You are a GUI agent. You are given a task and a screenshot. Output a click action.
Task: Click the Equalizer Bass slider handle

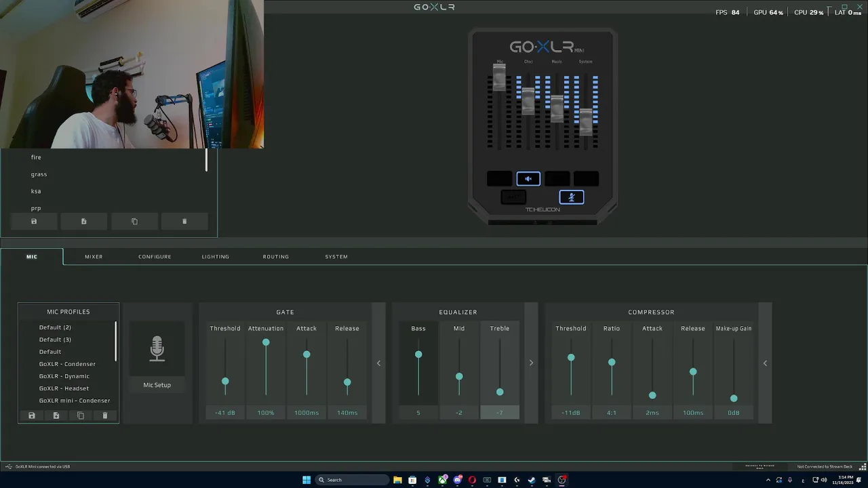(x=418, y=354)
